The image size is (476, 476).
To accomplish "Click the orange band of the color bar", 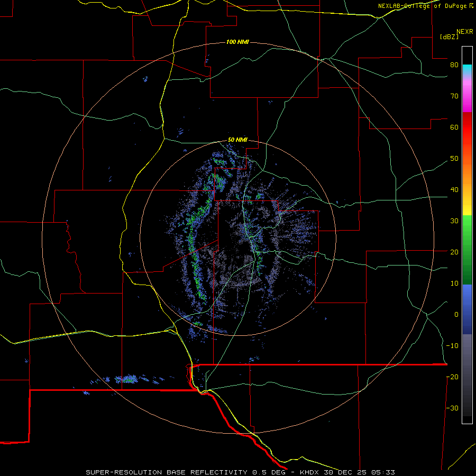I will tap(467, 173).
